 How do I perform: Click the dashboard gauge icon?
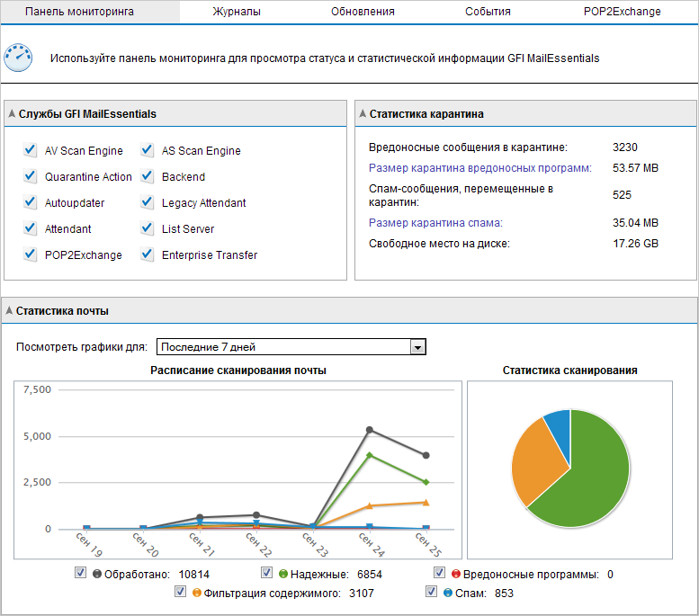(x=18, y=58)
